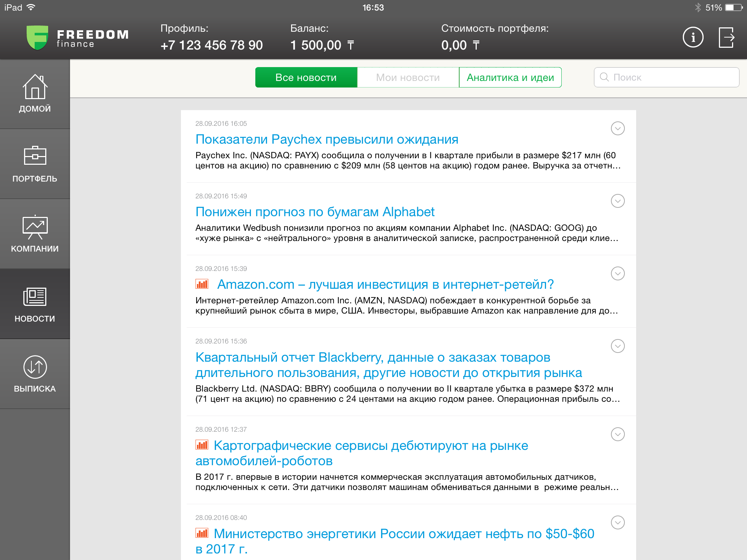Open the Компании chart section

tap(35, 234)
